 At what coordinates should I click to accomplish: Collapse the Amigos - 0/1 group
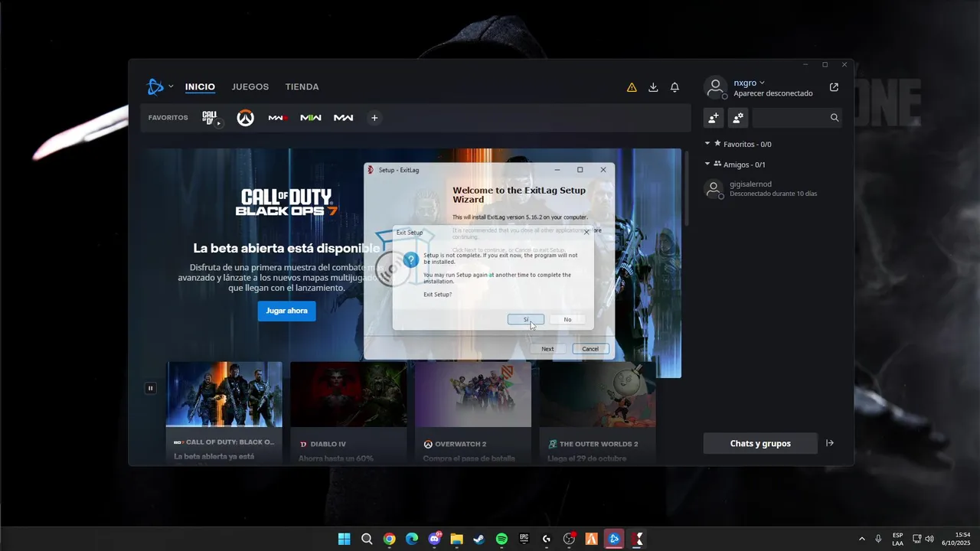[707, 164]
